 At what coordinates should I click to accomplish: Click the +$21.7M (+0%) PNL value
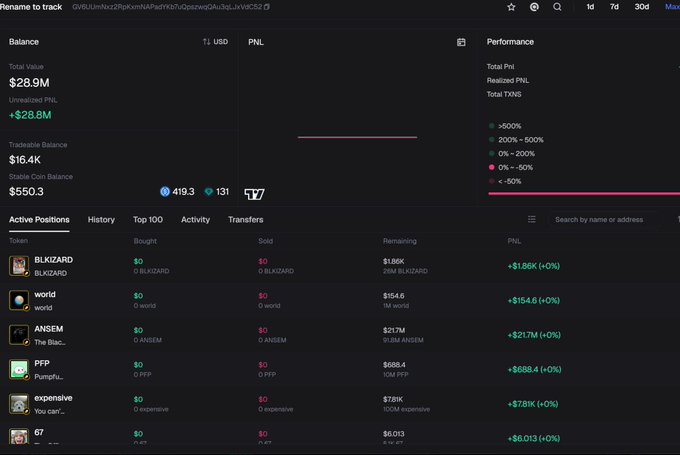coord(534,335)
